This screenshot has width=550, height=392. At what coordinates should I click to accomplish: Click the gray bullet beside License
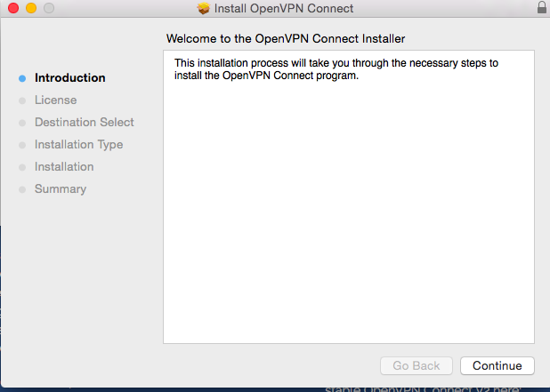22,101
